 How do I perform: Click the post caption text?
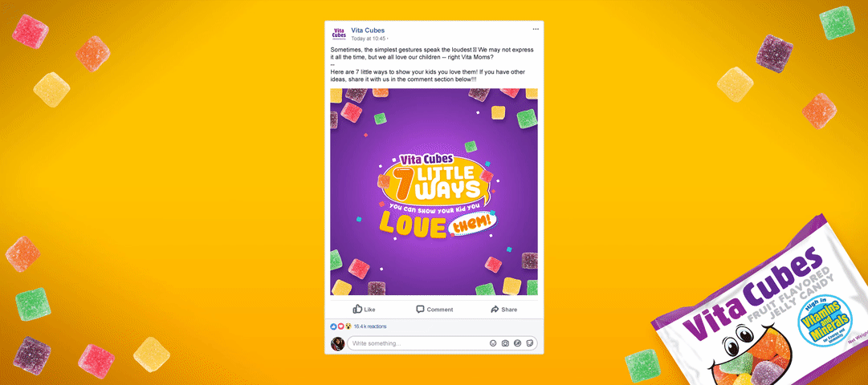click(432, 65)
